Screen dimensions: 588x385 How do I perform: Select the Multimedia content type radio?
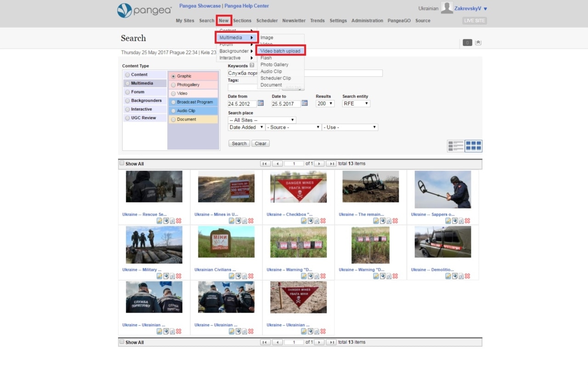pos(128,84)
